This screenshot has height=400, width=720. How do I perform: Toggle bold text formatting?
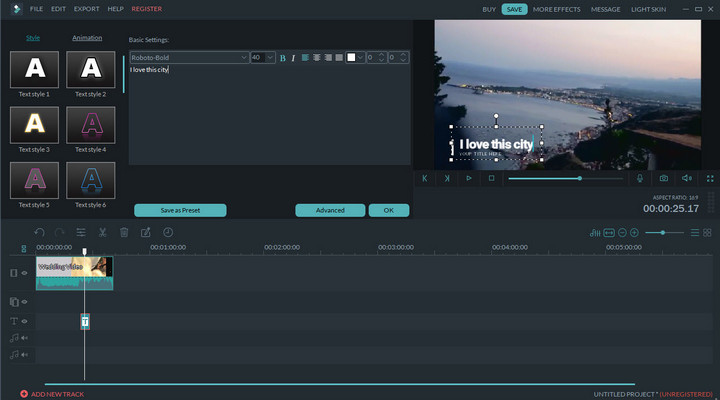[x=283, y=58]
